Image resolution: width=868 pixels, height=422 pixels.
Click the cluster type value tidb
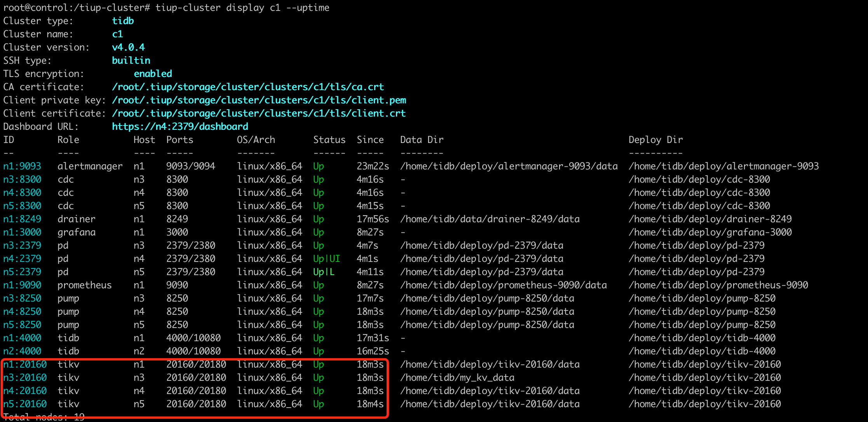coord(123,21)
